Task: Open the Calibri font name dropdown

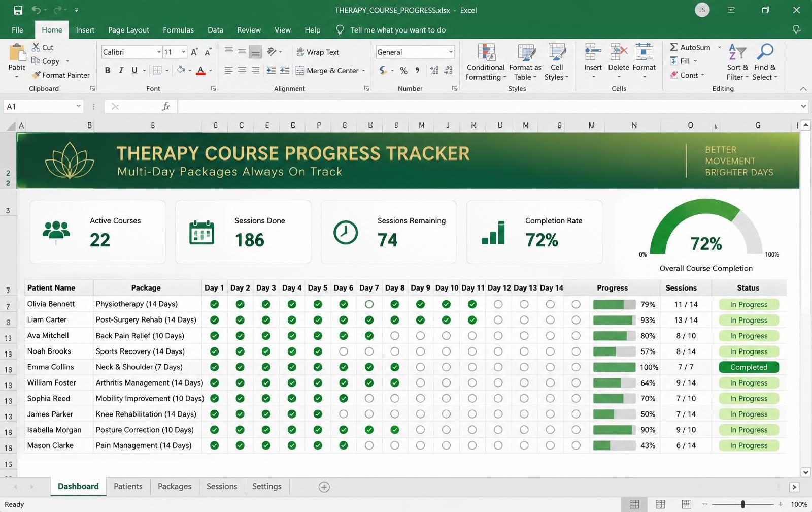Action: 159,52
